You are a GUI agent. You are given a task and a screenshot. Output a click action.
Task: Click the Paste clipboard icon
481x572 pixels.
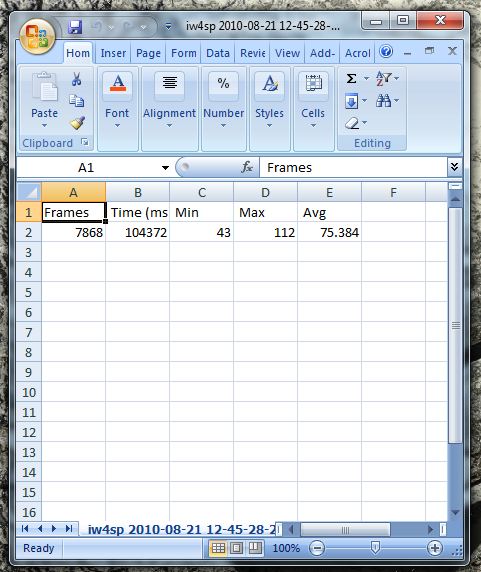coord(44,87)
